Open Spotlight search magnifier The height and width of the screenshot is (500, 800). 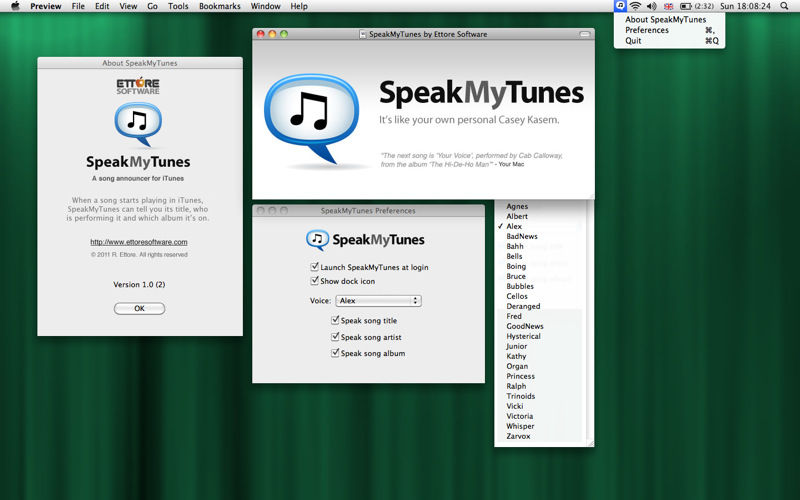pos(784,6)
